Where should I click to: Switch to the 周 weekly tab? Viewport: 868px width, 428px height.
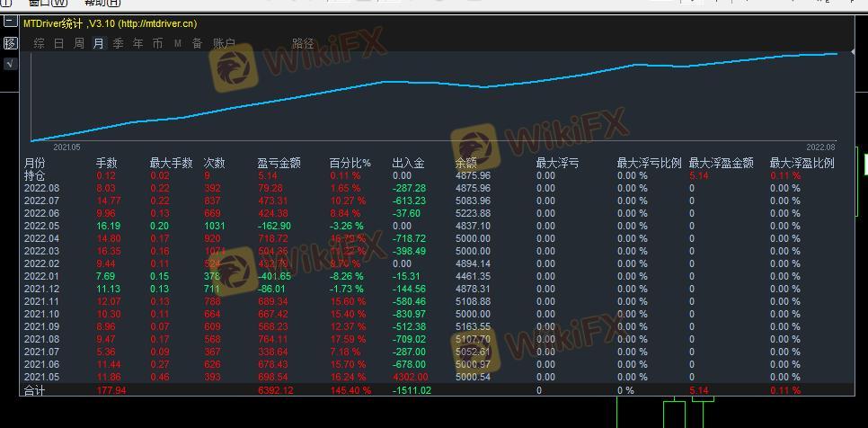[78, 43]
